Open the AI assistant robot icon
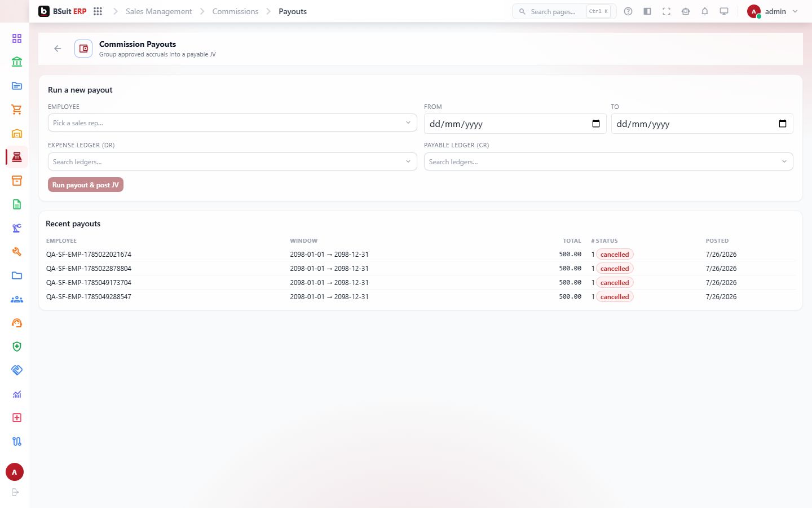This screenshot has width=812, height=508. coord(686,11)
